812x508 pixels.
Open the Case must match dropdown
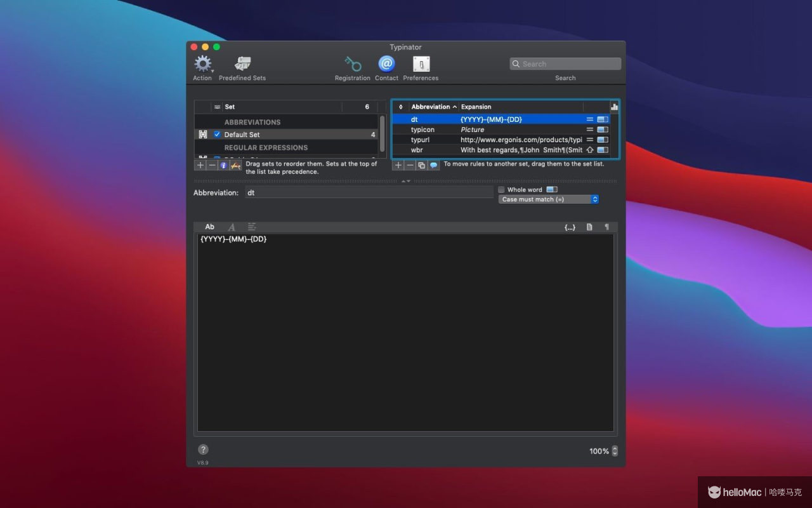pyautogui.click(x=549, y=199)
